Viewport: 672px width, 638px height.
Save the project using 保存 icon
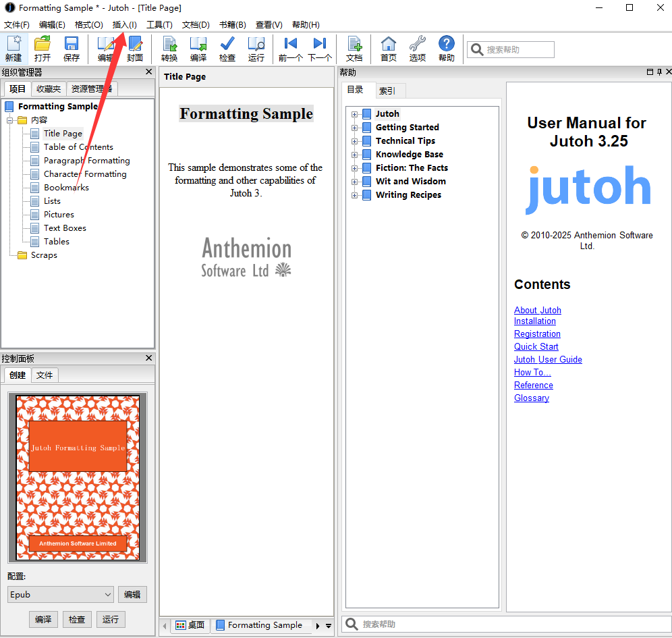tap(71, 49)
